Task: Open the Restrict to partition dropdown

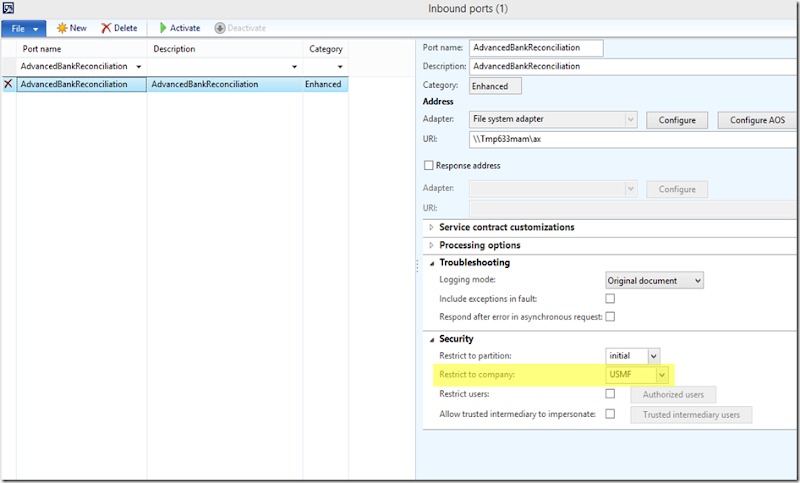Action: (x=653, y=356)
